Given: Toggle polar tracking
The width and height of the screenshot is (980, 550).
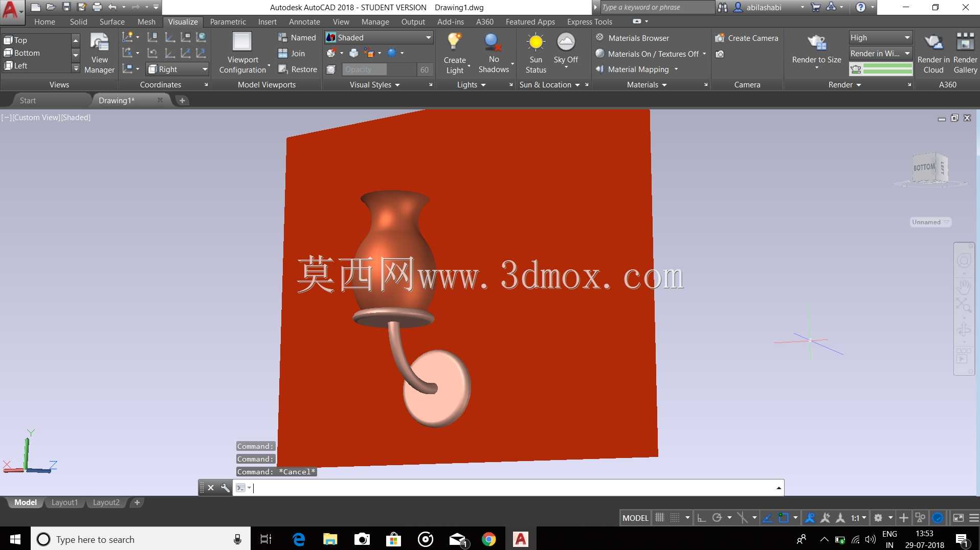Looking at the screenshot, I should click(717, 518).
